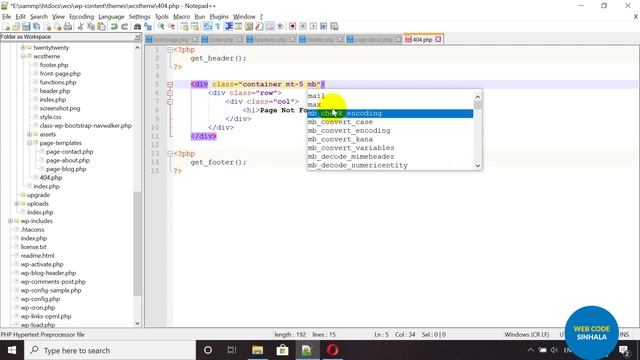Expand the assets folder
Image resolution: width=640 pixels, height=360 pixels.
point(29,134)
